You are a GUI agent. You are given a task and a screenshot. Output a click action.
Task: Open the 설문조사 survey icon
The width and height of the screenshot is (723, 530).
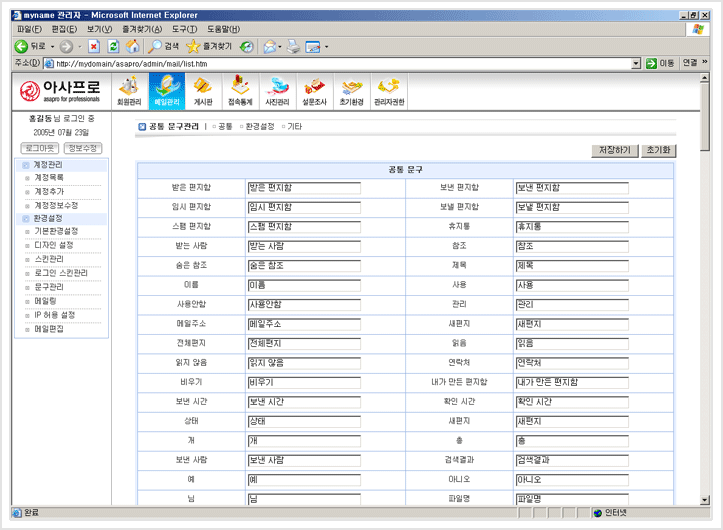pyautogui.click(x=315, y=91)
